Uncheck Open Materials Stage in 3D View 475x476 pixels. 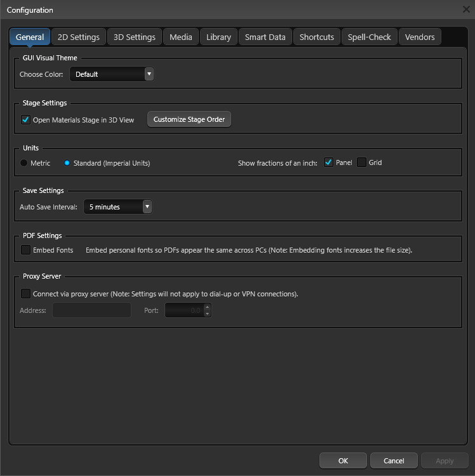tap(25, 119)
